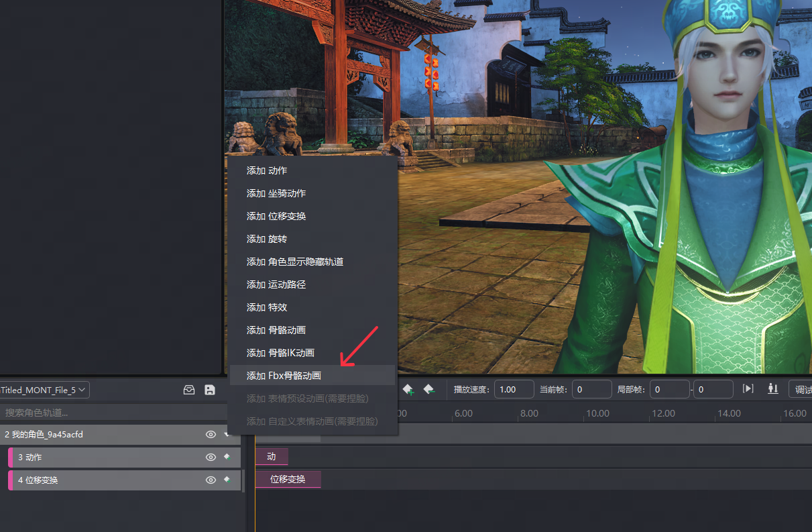Choose 添加 旋转 menu entry
This screenshot has width=812, height=532.
point(312,239)
